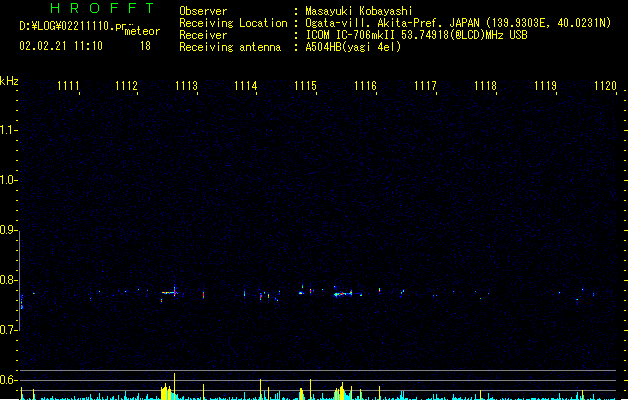The width and height of the screenshot is (629, 400).
Task: Click the 'Receiving antenna' label
Action: point(230,47)
